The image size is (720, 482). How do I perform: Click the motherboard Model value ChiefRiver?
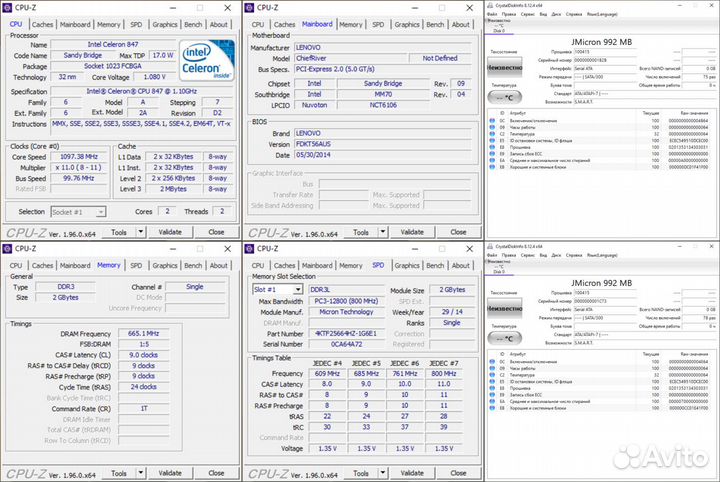click(x=350, y=58)
